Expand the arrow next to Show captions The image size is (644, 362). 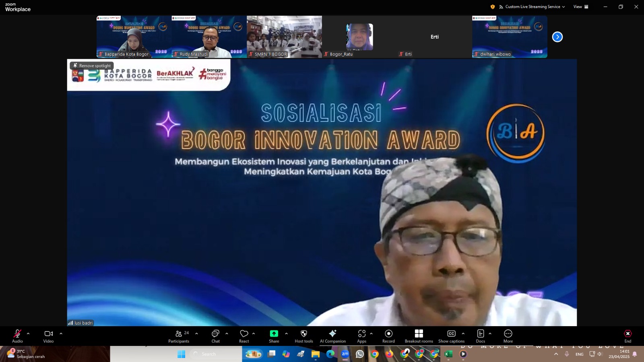click(463, 333)
